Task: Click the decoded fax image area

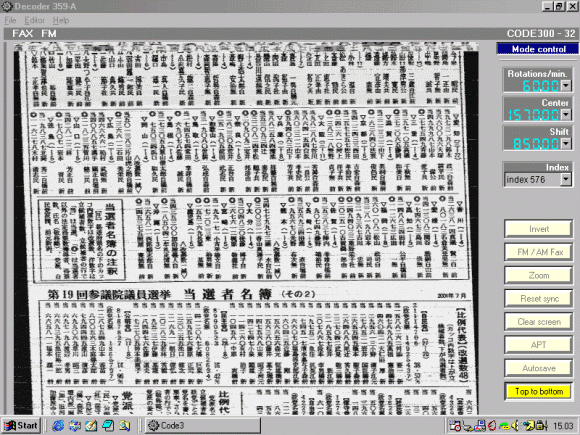Action: [x=246, y=229]
